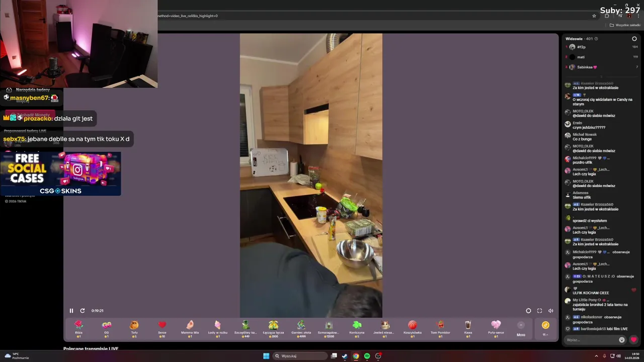Click the 'sprawdź ci wysłałem' chat message
644x362 pixels.
590,221
